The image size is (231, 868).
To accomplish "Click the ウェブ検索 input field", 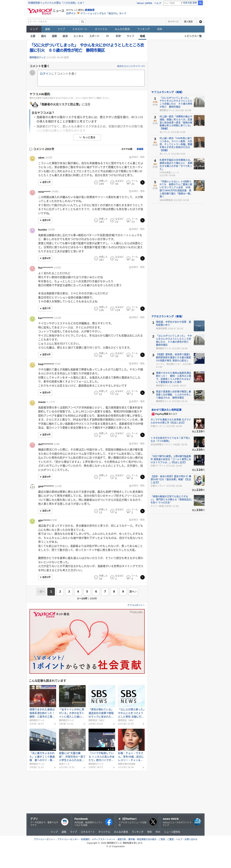I will click(172, 3).
